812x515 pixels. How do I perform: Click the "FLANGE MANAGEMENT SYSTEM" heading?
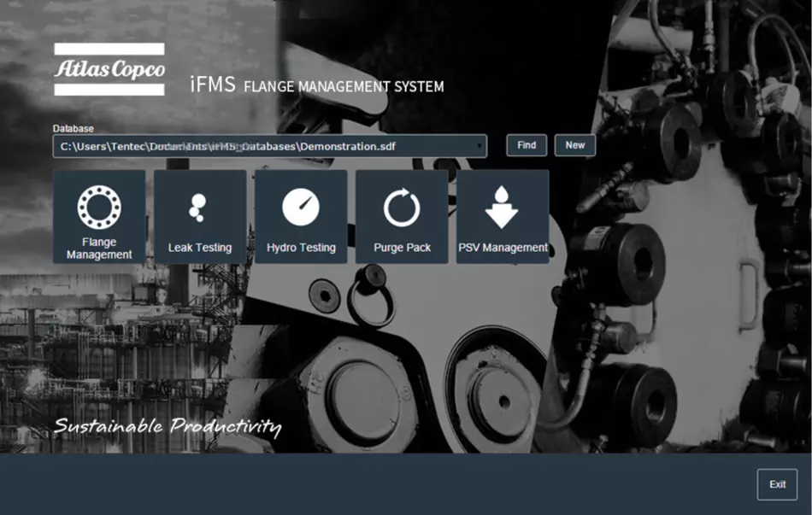344,86
